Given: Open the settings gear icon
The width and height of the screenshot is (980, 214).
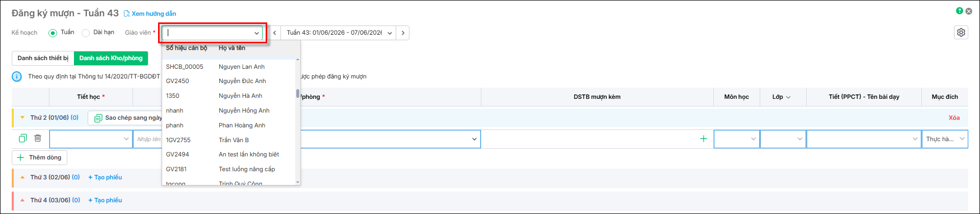Looking at the screenshot, I should 961,33.
